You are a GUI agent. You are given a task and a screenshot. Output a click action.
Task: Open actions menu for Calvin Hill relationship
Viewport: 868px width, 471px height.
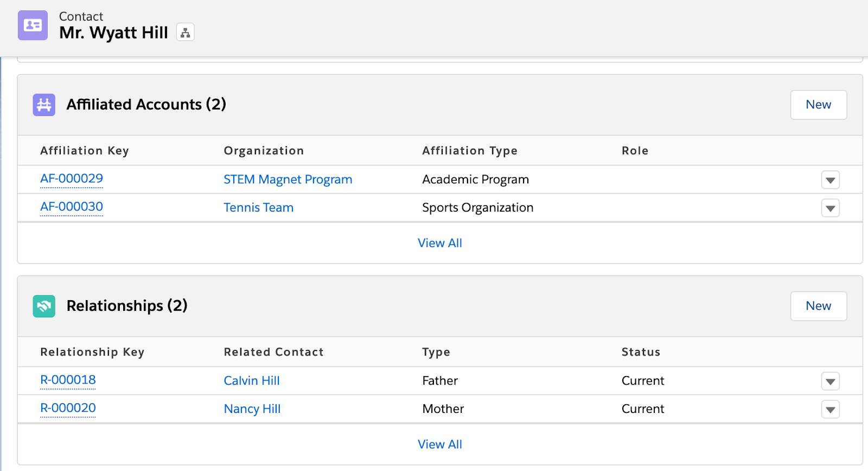830,381
